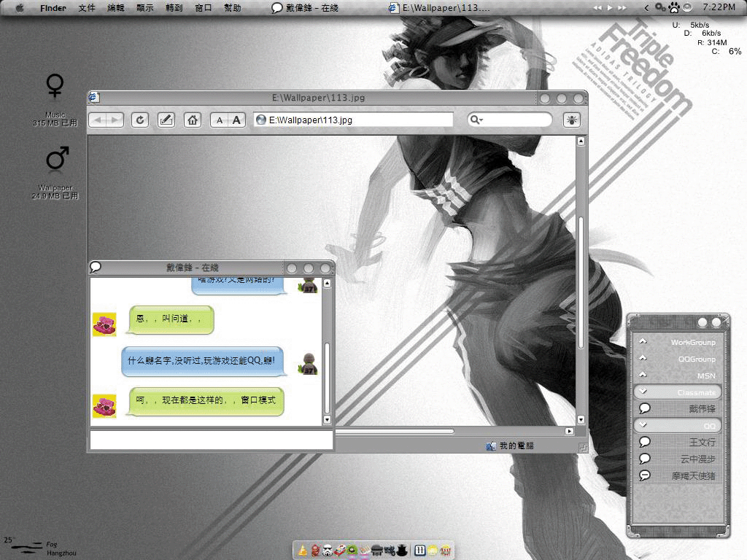Click the 7:22PM clock
Viewport: 747px width, 560px height.
[719, 7]
